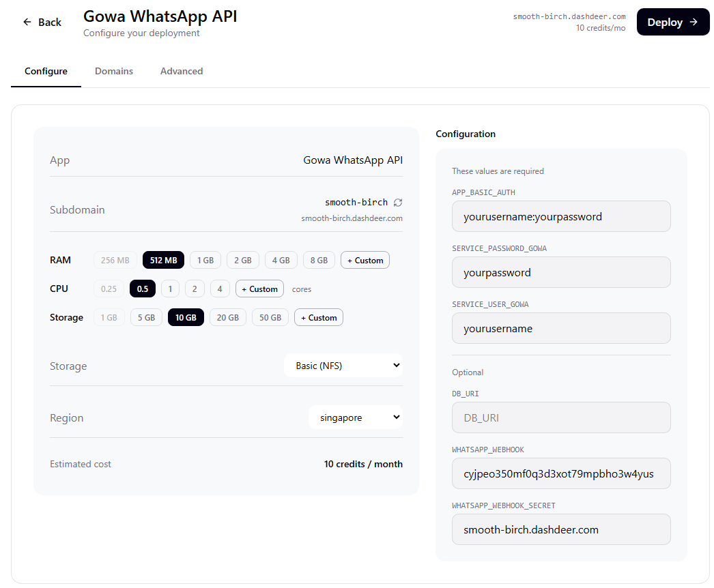The height and width of the screenshot is (588, 714).
Task: Select 5 GB storage size
Action: (147, 318)
